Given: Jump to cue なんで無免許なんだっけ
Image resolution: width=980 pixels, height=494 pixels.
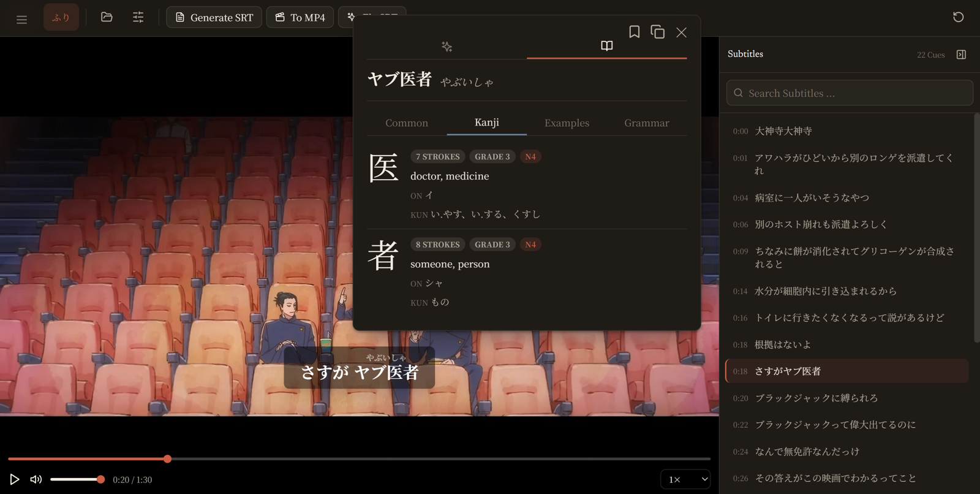Looking at the screenshot, I should [847, 452].
